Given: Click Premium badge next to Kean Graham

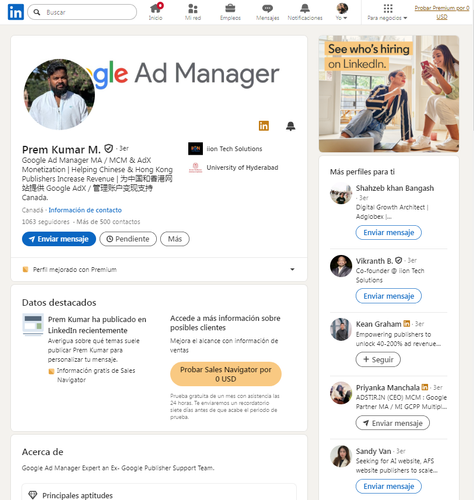Looking at the screenshot, I should (x=406, y=323).
